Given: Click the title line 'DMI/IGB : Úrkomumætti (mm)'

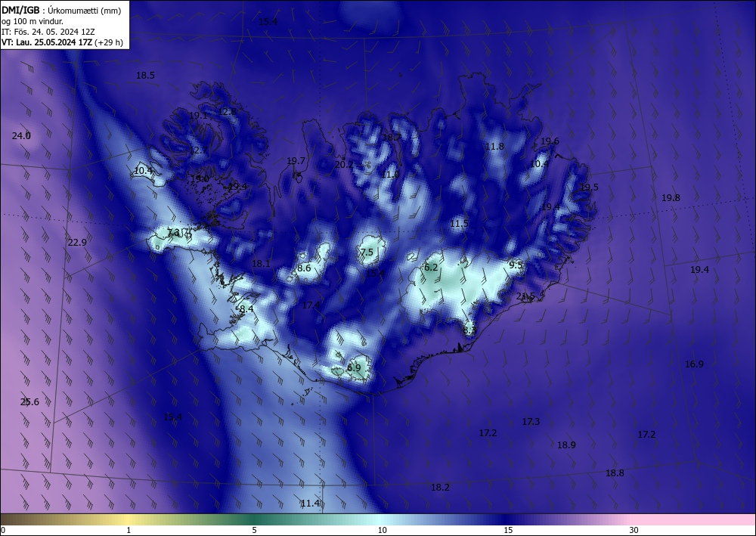Looking at the screenshot, I should point(61,10).
